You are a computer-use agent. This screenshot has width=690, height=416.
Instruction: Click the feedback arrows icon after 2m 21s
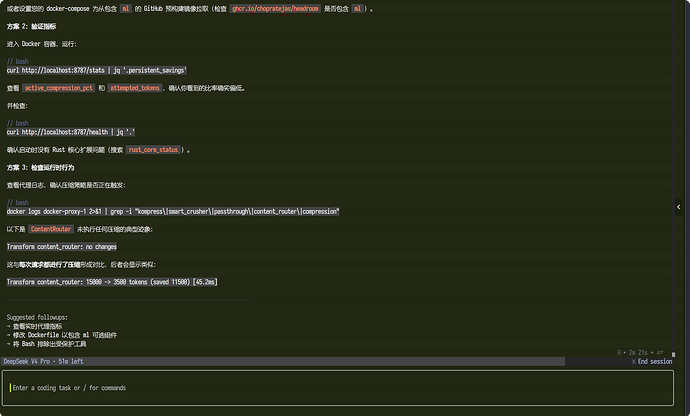click(660, 353)
